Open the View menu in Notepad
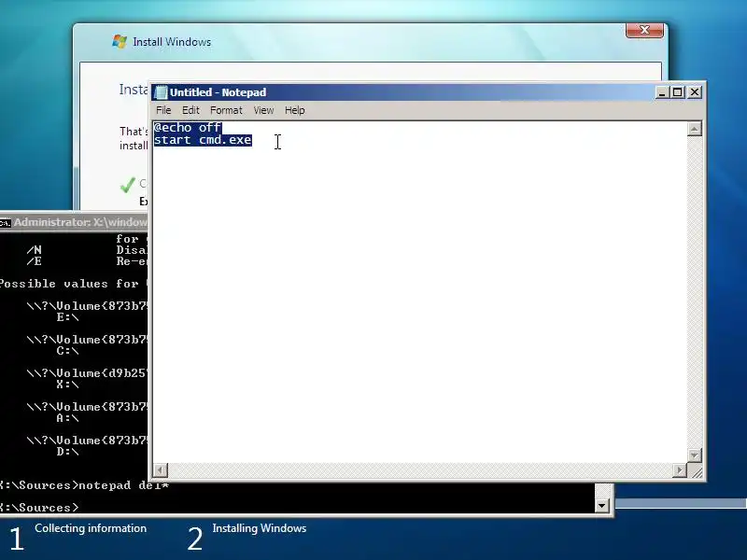The height and width of the screenshot is (560, 747). [263, 110]
